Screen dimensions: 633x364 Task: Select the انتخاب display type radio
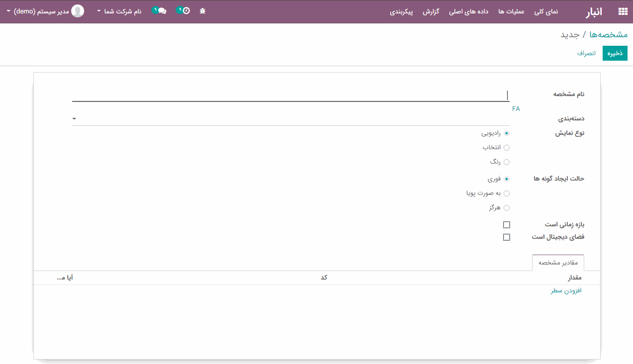pyautogui.click(x=507, y=148)
